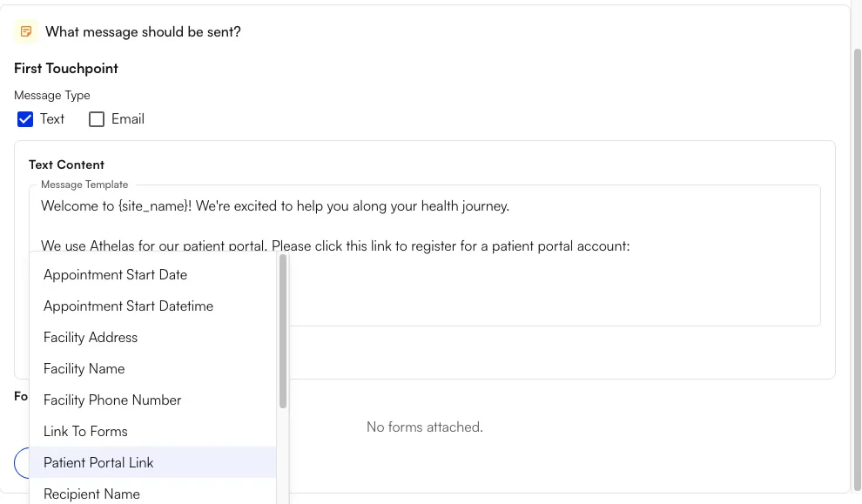Disable the Text message type checkbox
The width and height of the screenshot is (862, 504).
pyautogui.click(x=25, y=118)
